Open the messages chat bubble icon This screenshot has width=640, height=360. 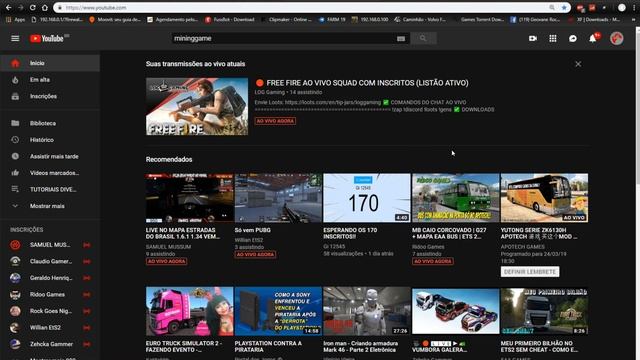coord(573,38)
